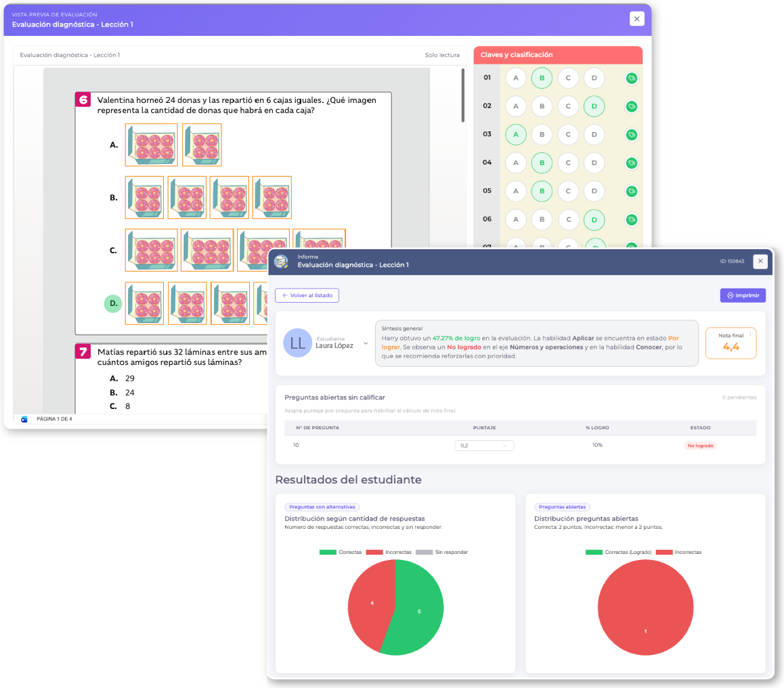The height and width of the screenshot is (688, 784).
Task: Click the first donut box image of option A
Action: 151,145
